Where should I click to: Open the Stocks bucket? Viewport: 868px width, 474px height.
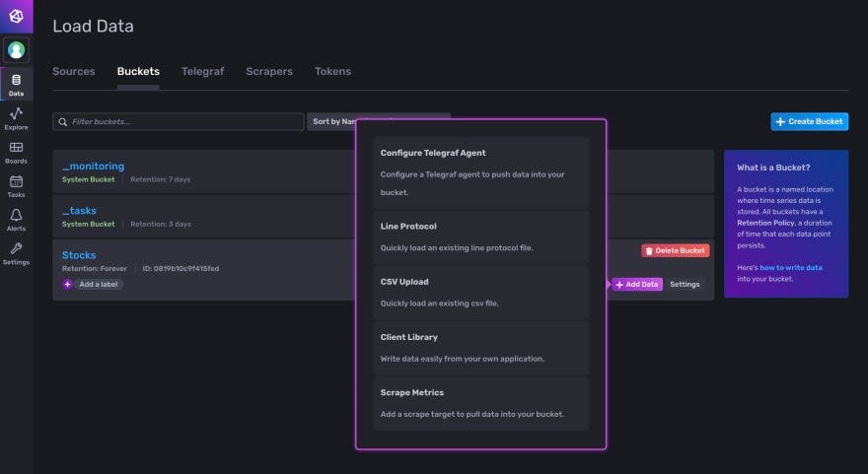click(x=79, y=255)
